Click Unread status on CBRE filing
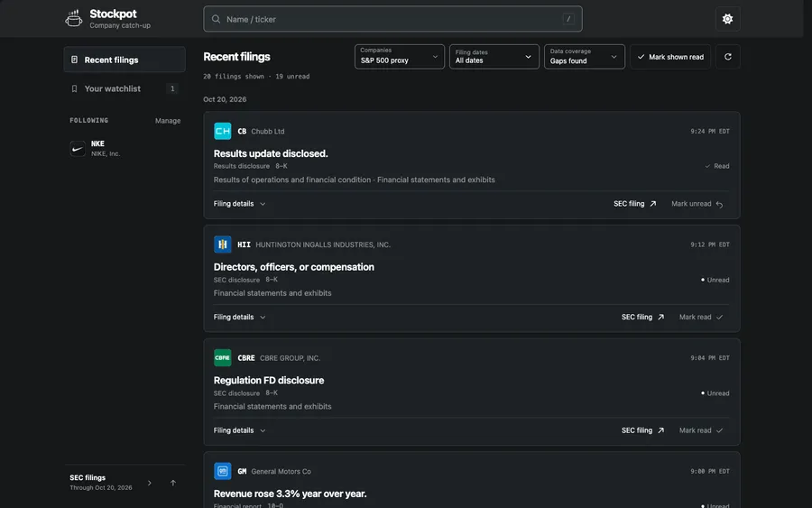The height and width of the screenshot is (508, 812). [x=715, y=393]
